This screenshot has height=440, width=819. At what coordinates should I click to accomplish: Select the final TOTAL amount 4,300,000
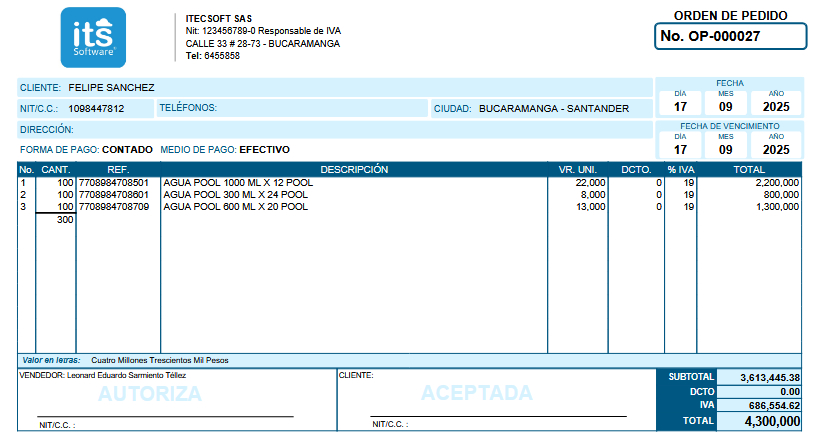(x=760, y=422)
